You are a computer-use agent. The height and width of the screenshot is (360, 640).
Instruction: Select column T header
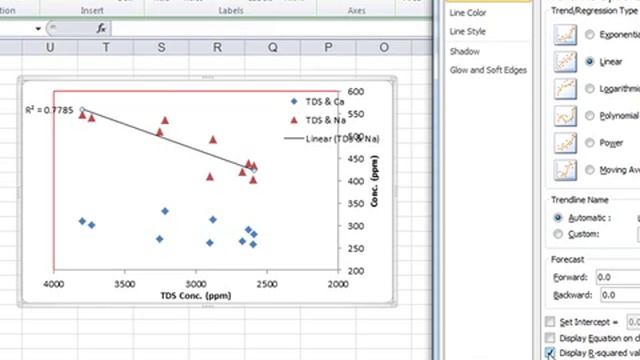106,47
